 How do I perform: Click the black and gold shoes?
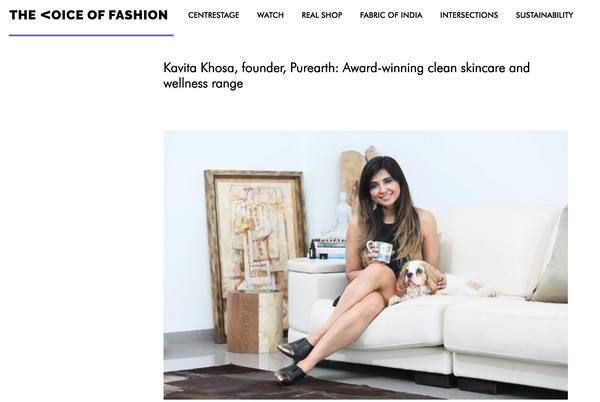pyautogui.click(x=294, y=361)
